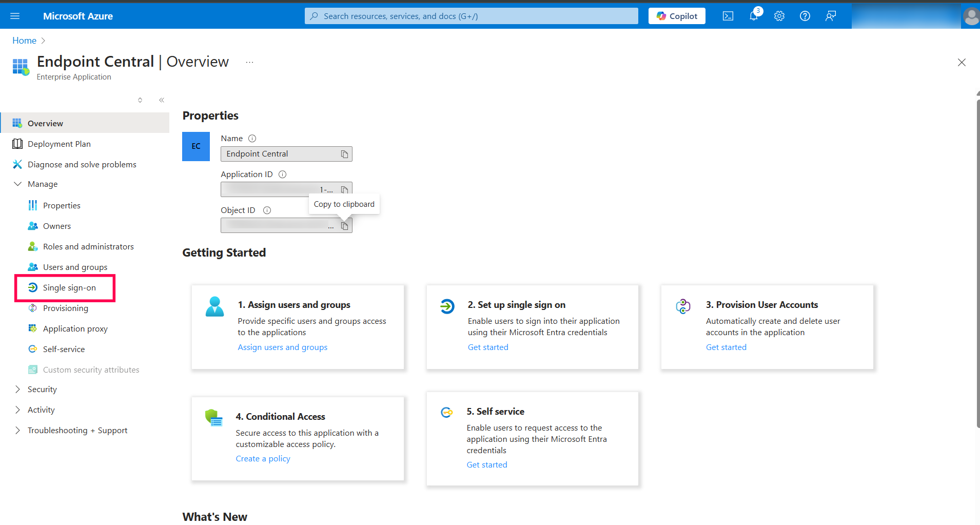Click the Assign users and groups link
980x525 pixels.
coord(283,347)
